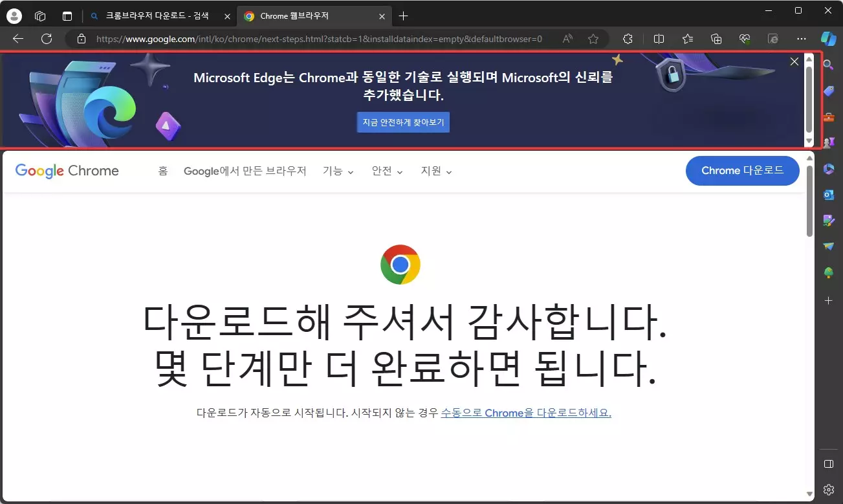
Task: Add app with sidebar plus button
Action: pos(828,301)
